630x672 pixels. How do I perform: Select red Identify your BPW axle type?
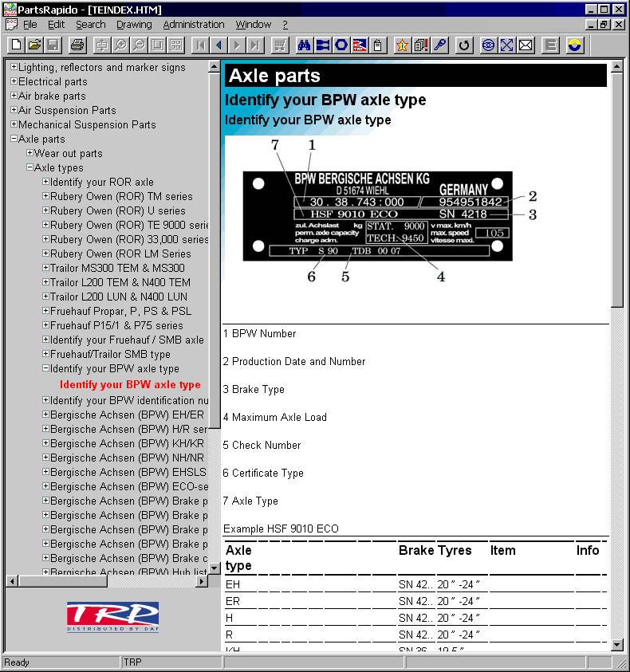[x=130, y=384]
